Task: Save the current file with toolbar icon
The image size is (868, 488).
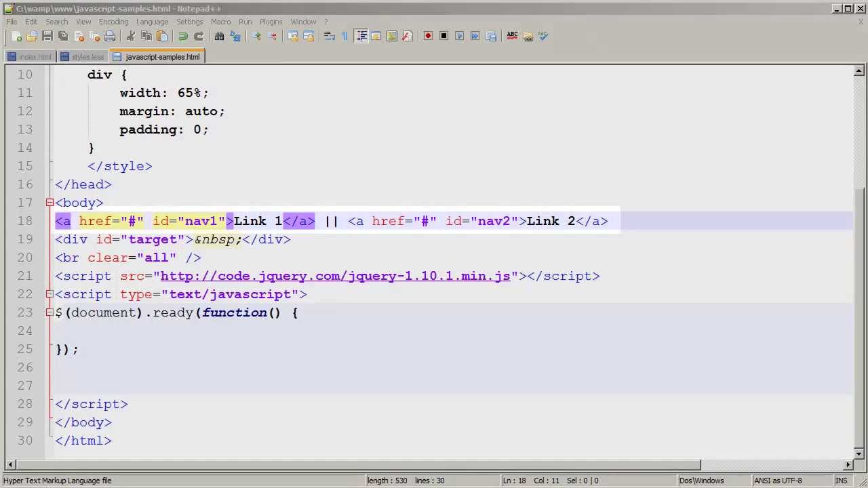Action: (x=47, y=36)
